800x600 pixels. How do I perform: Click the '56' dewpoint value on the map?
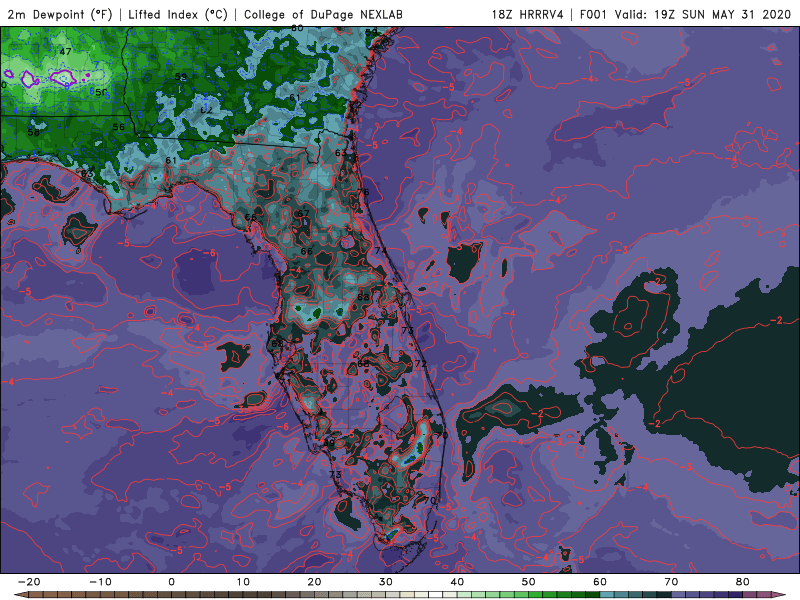(118, 127)
